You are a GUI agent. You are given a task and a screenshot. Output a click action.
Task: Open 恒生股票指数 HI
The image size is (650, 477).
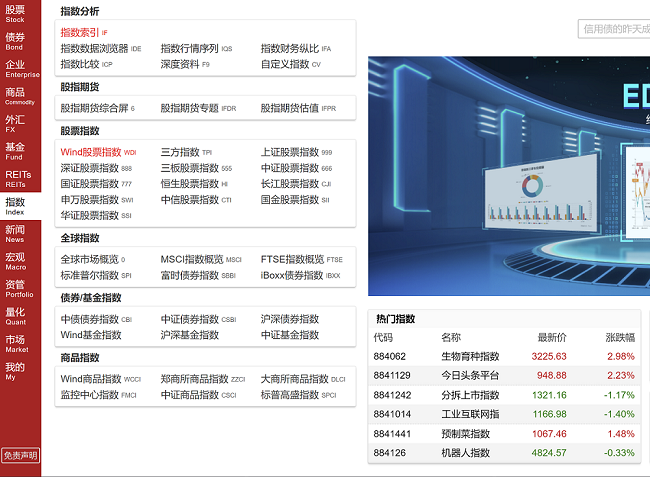coord(194,184)
